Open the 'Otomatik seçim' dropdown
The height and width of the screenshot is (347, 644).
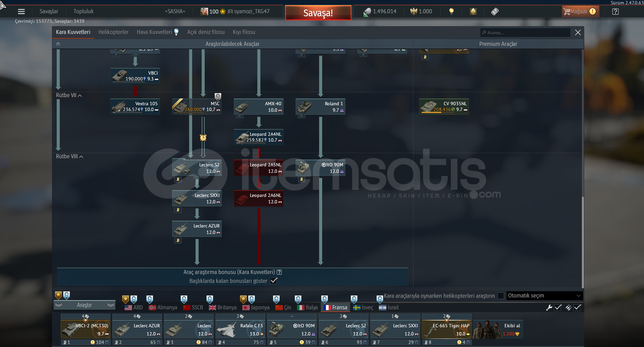[545, 296]
